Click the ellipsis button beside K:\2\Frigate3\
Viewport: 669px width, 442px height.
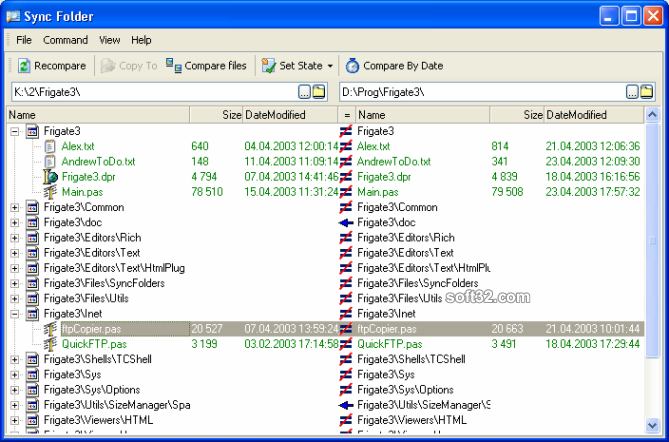[304, 92]
